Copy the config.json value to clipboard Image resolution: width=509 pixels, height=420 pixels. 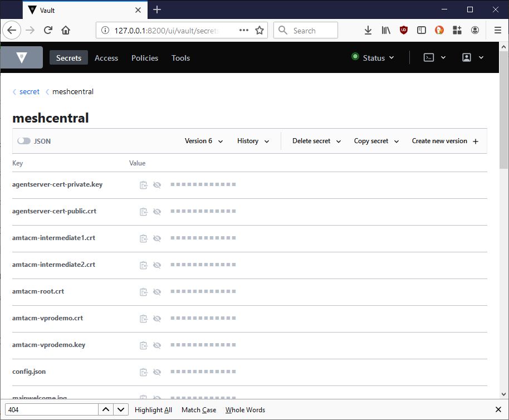[144, 372]
